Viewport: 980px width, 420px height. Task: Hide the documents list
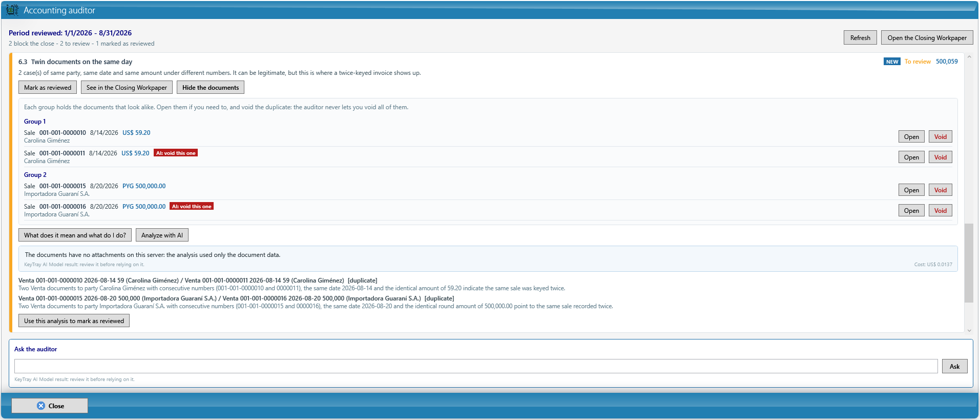click(211, 87)
